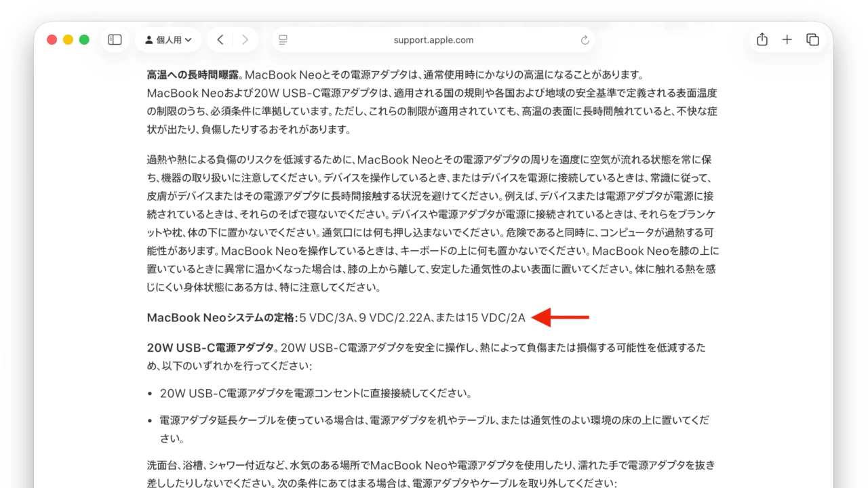Reload the current page
The height and width of the screenshot is (488, 868).
click(585, 40)
